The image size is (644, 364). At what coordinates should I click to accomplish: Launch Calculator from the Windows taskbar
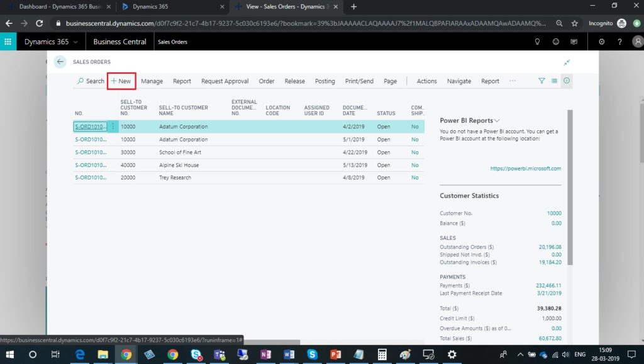tap(382, 354)
